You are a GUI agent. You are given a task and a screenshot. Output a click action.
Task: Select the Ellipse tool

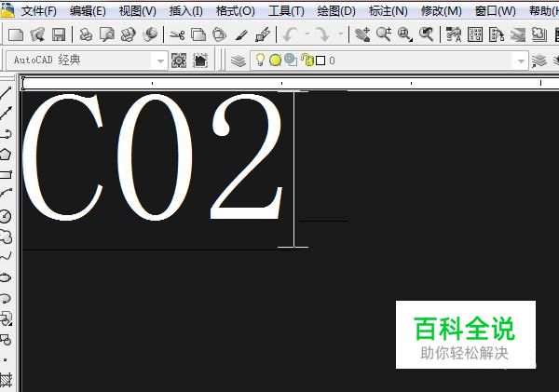pos(7,277)
